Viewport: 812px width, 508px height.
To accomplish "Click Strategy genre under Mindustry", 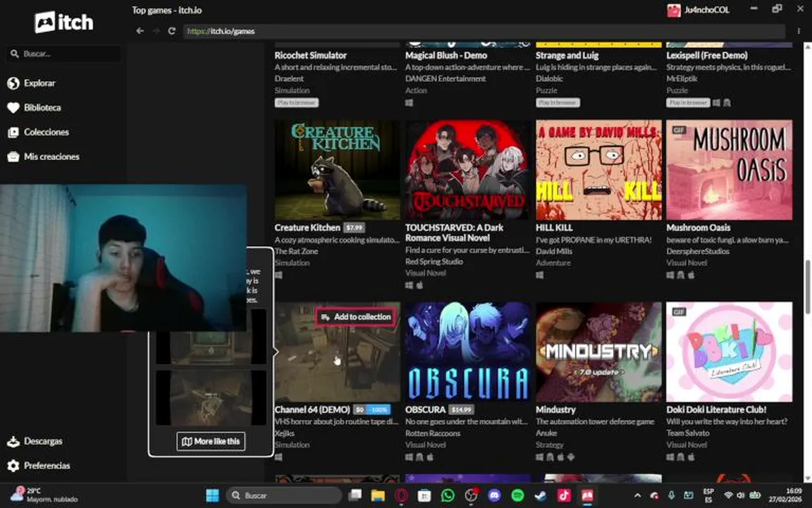I will pyautogui.click(x=550, y=445).
